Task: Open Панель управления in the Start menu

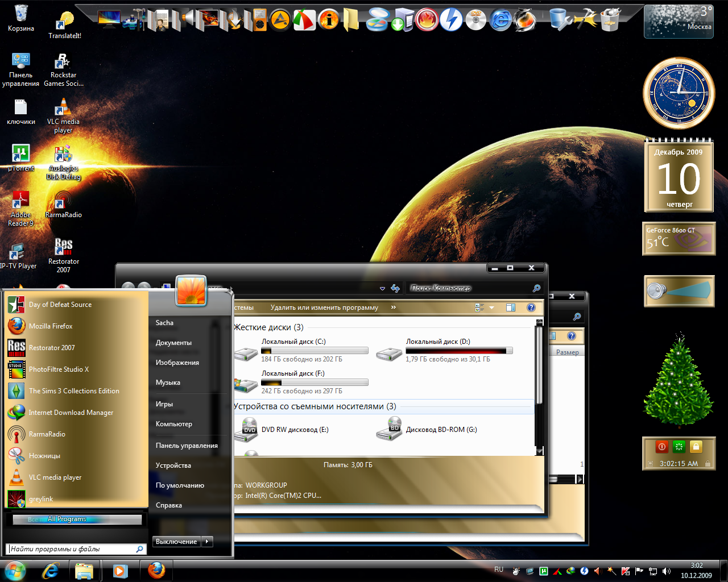Action: [187, 446]
